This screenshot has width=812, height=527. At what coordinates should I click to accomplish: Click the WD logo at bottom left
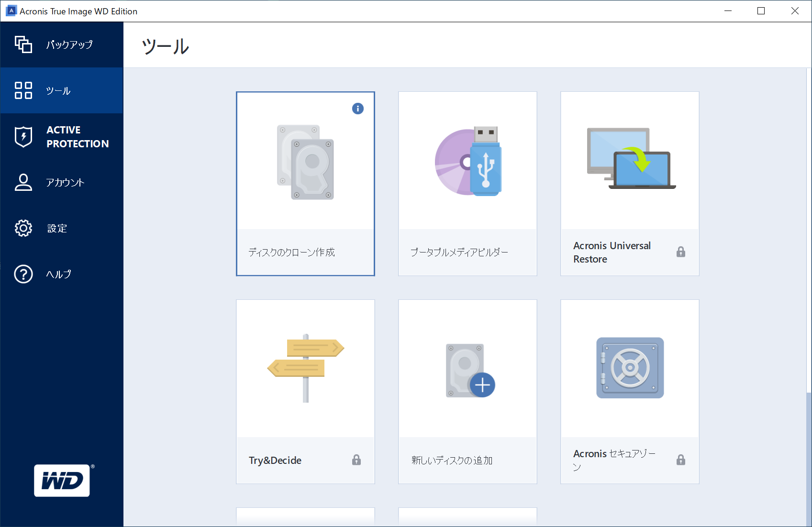pyautogui.click(x=62, y=481)
